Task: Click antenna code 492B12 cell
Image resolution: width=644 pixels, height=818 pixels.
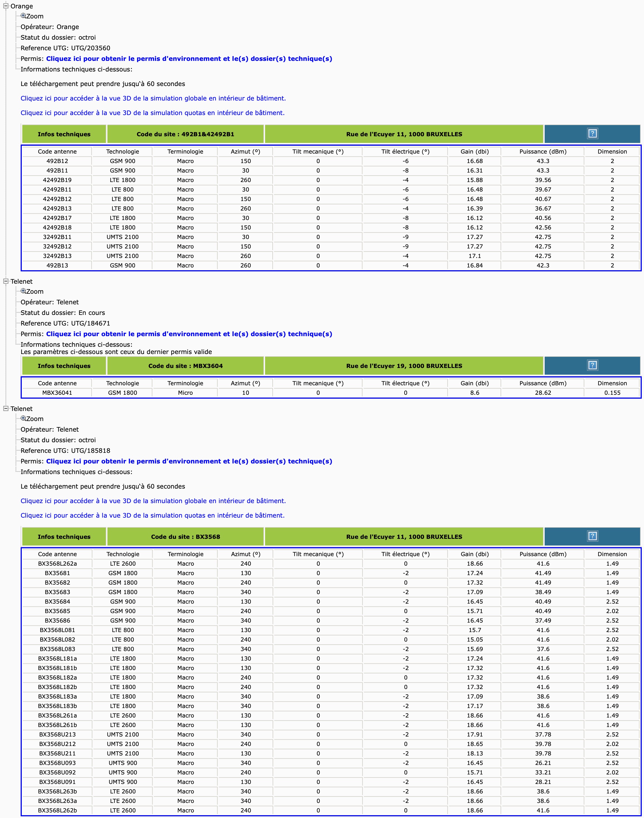Action: pos(57,161)
